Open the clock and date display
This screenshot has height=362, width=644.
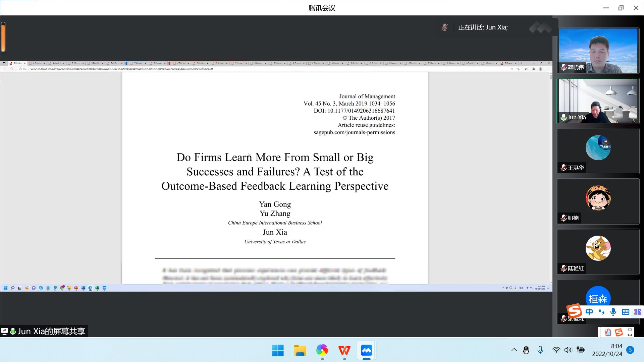point(607,350)
